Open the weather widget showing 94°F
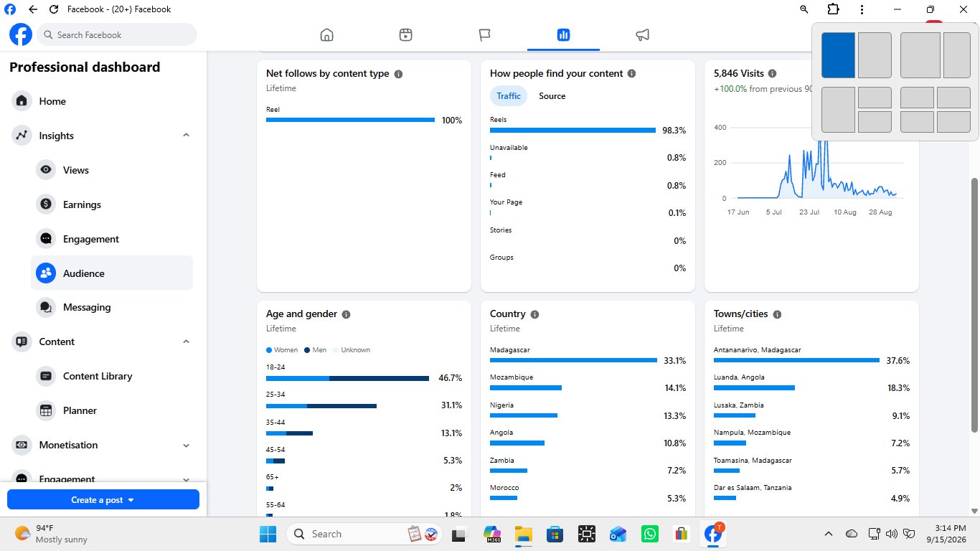The width and height of the screenshot is (980, 551). pos(52,534)
